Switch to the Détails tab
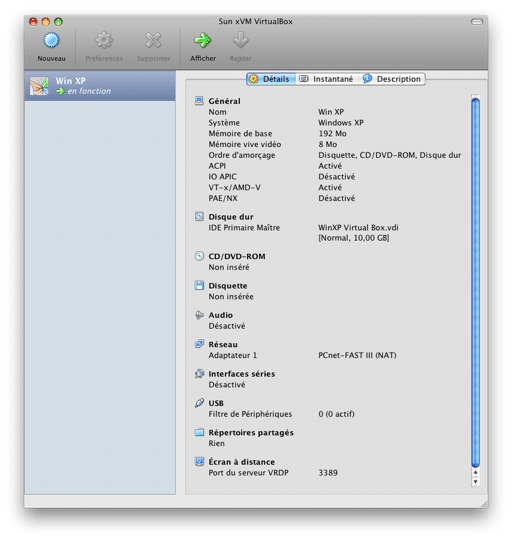 [271, 79]
